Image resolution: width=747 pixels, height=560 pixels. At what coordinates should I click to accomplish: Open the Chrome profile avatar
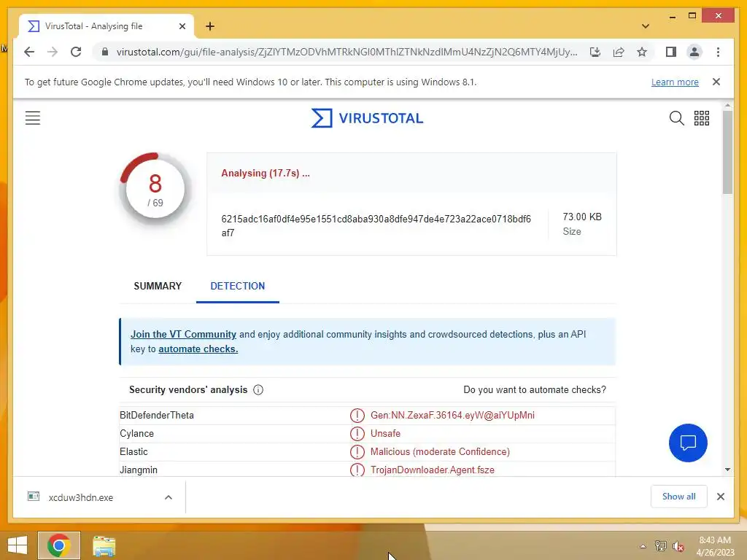[x=694, y=52]
